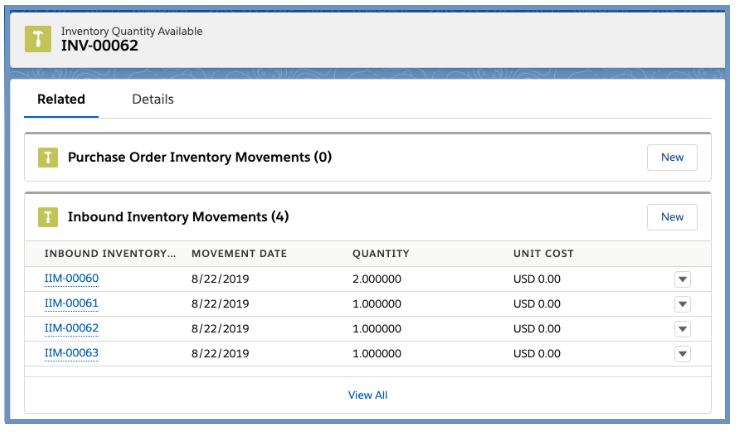Open the row actions dropdown for IIM-00061
This screenshot has height=432, width=750.
point(683,304)
